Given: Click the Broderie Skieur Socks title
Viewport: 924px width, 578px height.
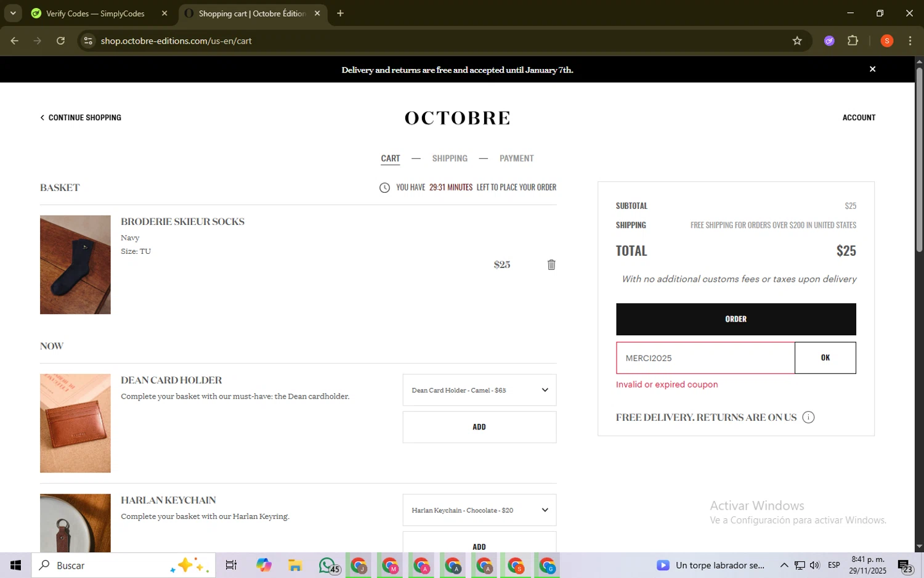Looking at the screenshot, I should coord(182,221).
